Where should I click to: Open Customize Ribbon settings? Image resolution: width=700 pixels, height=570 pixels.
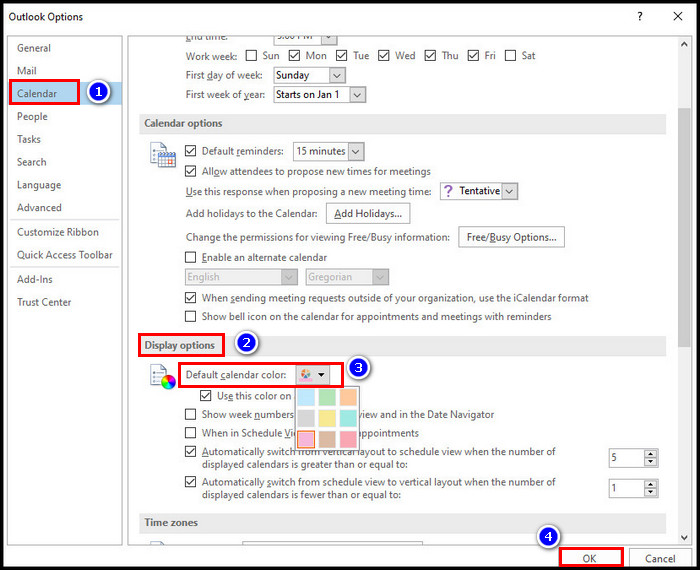[58, 232]
